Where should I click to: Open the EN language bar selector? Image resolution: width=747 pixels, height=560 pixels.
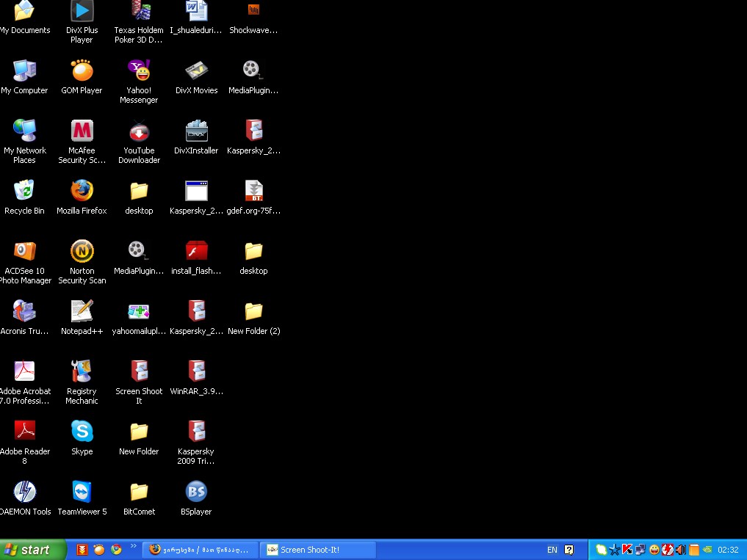pyautogui.click(x=552, y=550)
